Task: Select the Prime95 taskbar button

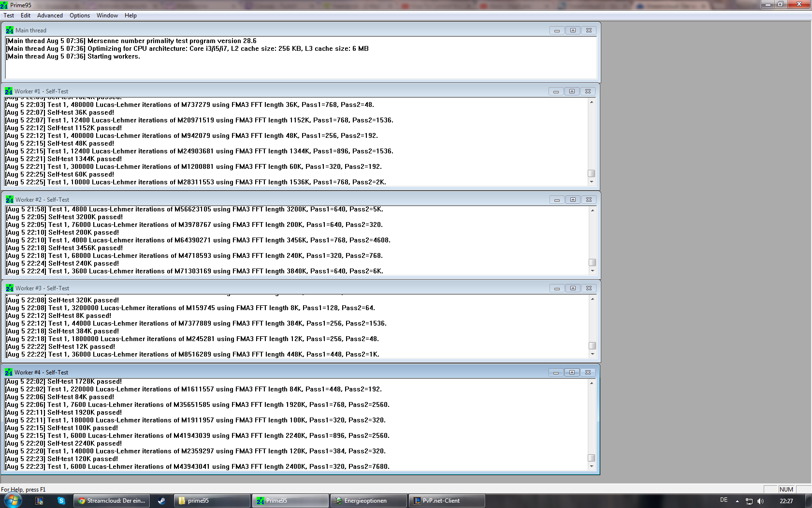Action: 290,501
